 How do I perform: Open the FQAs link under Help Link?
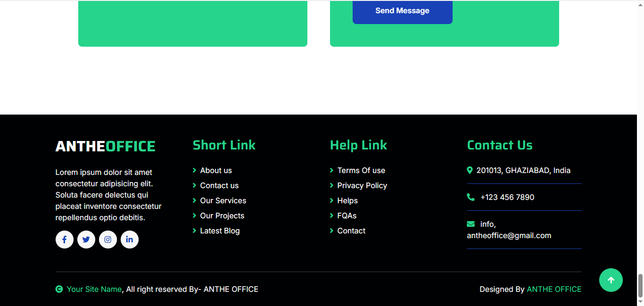pyautogui.click(x=347, y=215)
